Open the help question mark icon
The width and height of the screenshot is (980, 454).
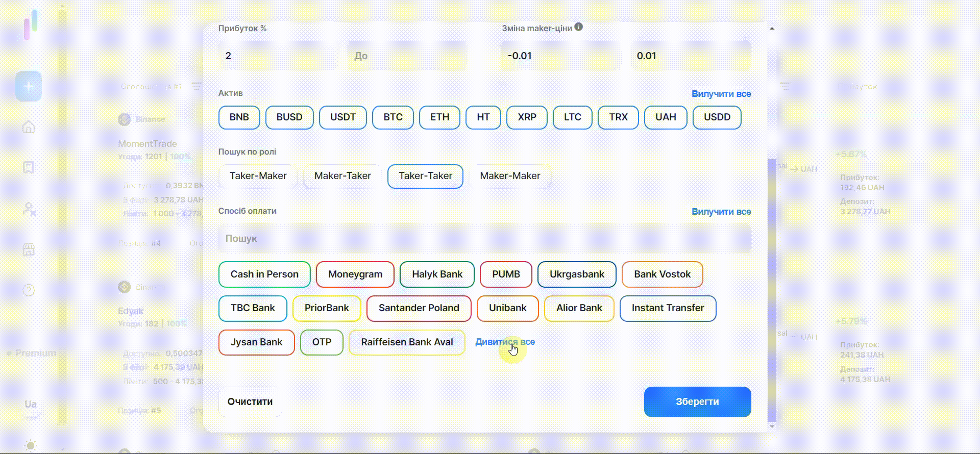[29, 290]
